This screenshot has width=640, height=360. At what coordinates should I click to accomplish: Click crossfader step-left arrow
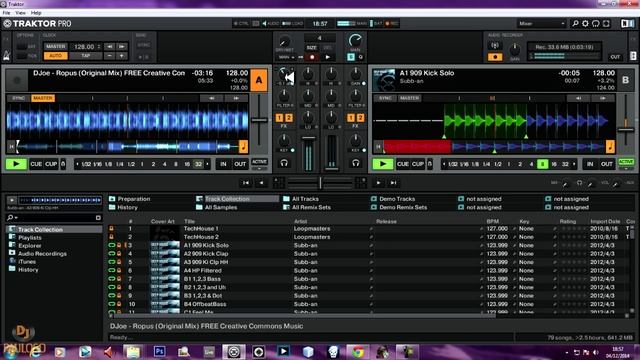pyautogui.click(x=261, y=183)
